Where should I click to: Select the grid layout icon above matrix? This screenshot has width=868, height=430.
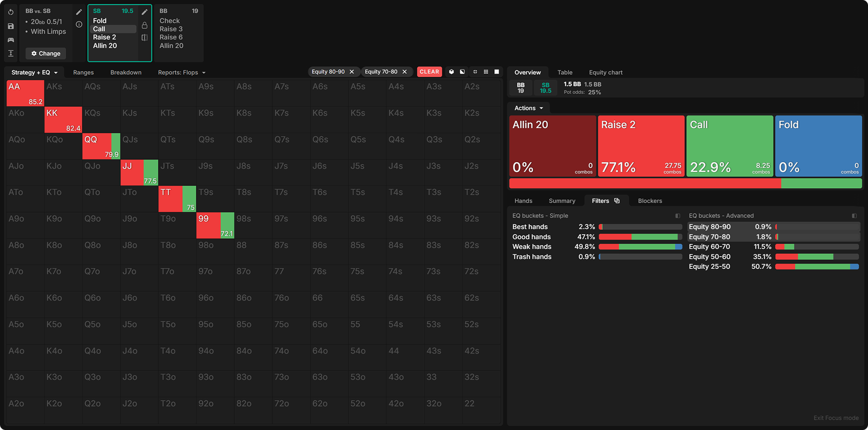click(486, 72)
